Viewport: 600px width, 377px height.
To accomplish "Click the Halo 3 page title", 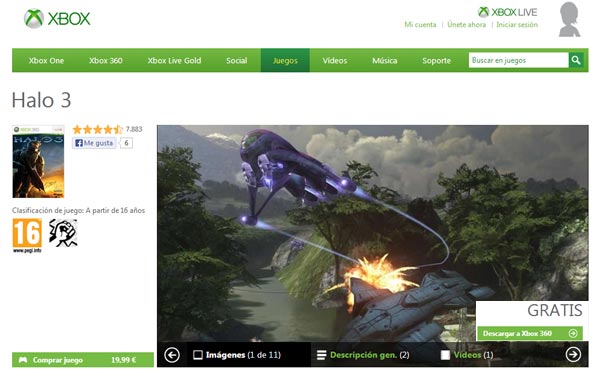I will coord(41,100).
